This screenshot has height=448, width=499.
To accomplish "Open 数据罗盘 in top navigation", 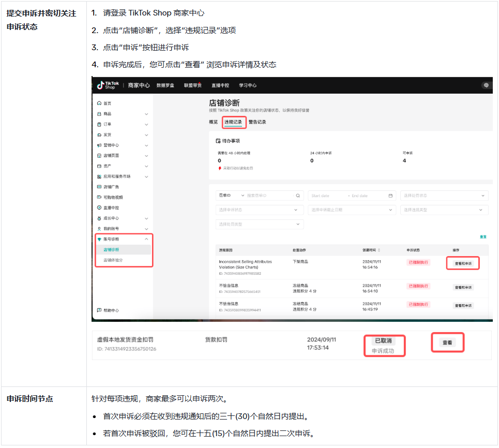I will [165, 85].
